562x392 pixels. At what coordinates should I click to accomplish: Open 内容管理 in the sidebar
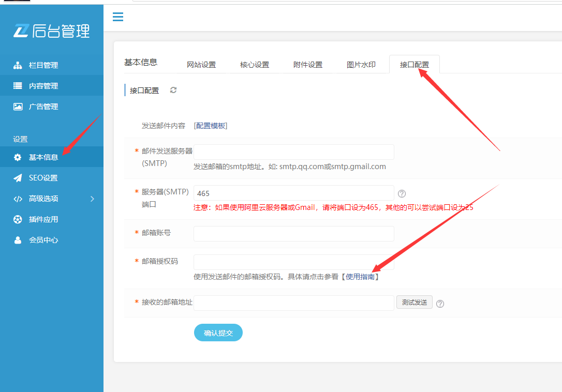(52, 86)
